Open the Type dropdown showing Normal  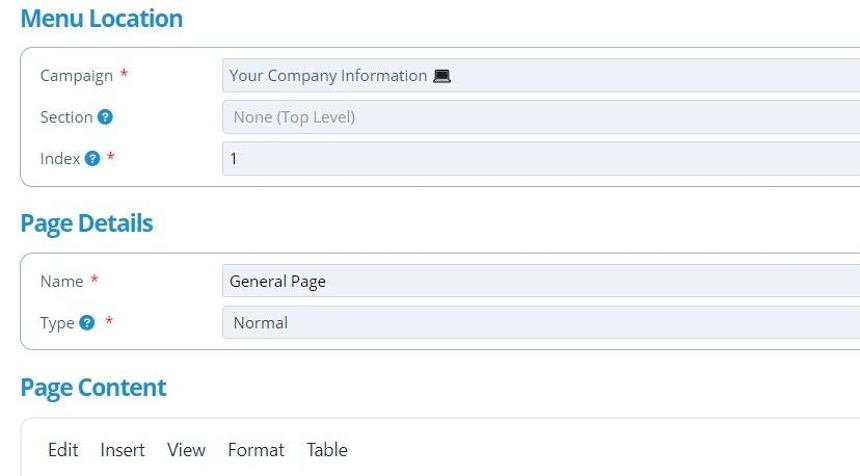(540, 323)
